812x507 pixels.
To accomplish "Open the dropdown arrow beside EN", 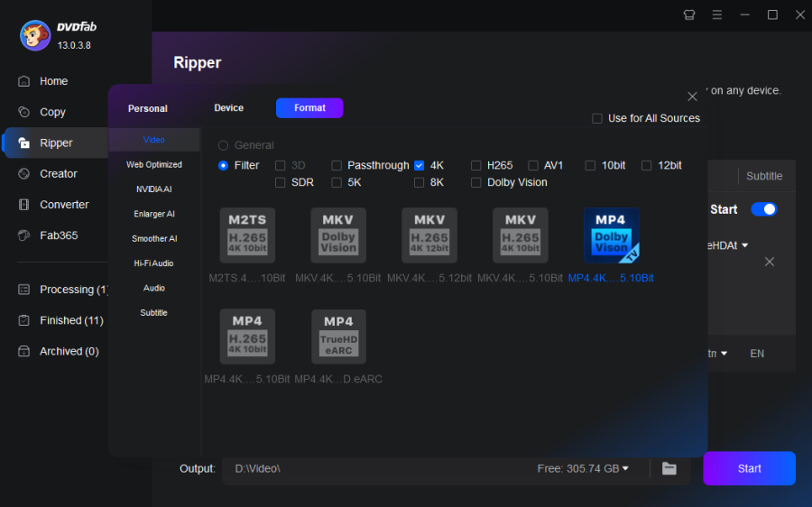I will [x=724, y=354].
